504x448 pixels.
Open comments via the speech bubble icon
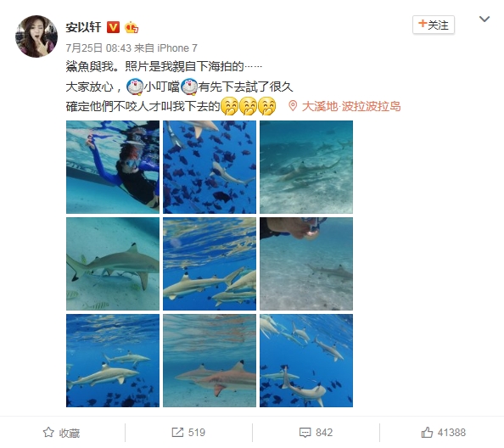pyautogui.click(x=305, y=433)
